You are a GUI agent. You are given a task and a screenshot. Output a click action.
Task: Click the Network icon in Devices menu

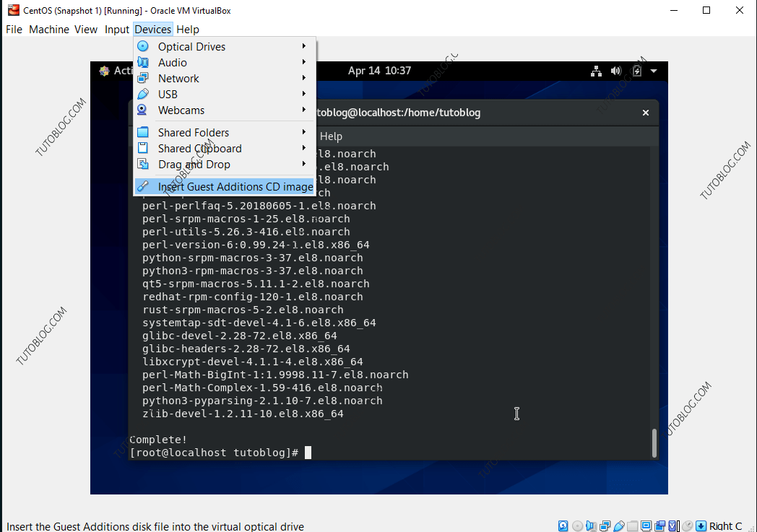tap(143, 78)
